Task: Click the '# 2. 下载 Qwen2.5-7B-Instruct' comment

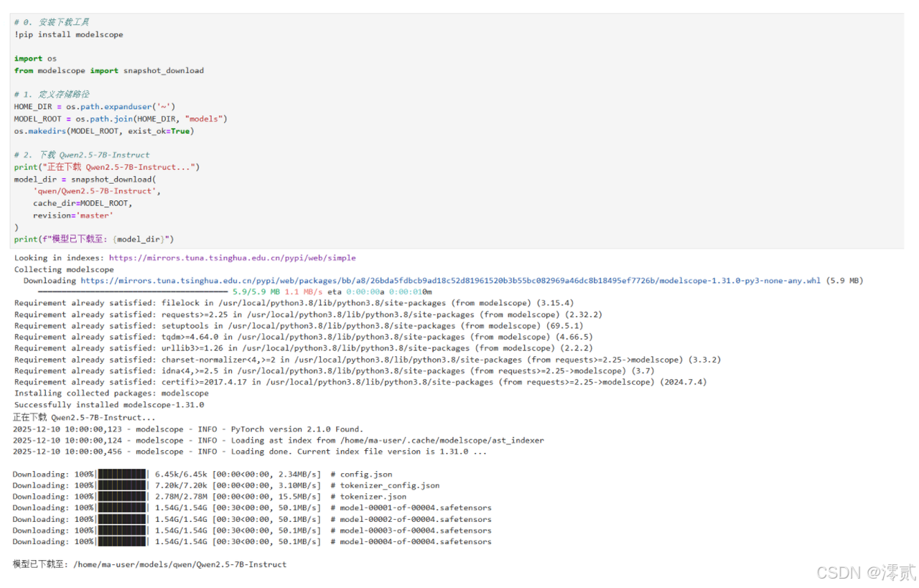Action: pyautogui.click(x=82, y=154)
